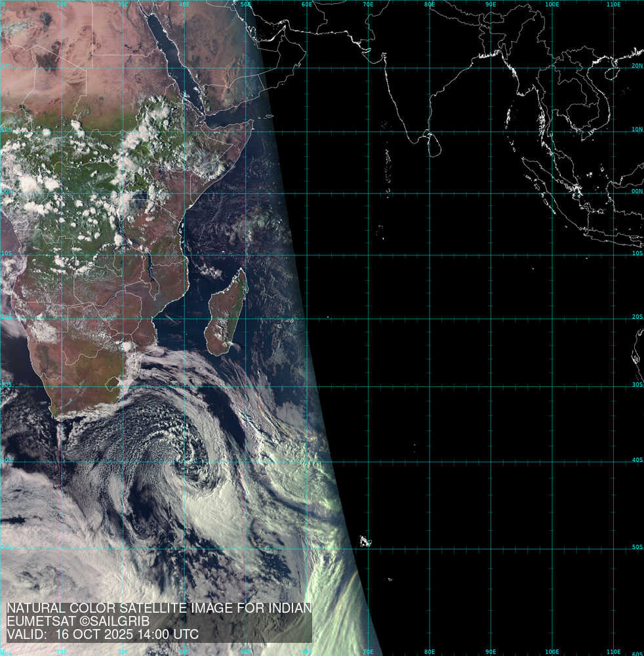This screenshot has height=656, width=644.
Task: Click the 80E longitude label at bottom
Action: click(x=430, y=651)
